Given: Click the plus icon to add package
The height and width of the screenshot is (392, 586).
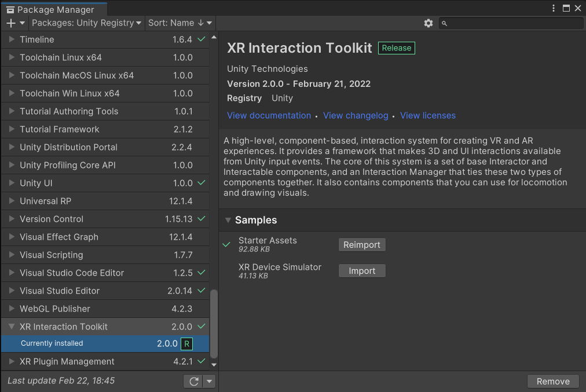Looking at the screenshot, I should (x=11, y=23).
